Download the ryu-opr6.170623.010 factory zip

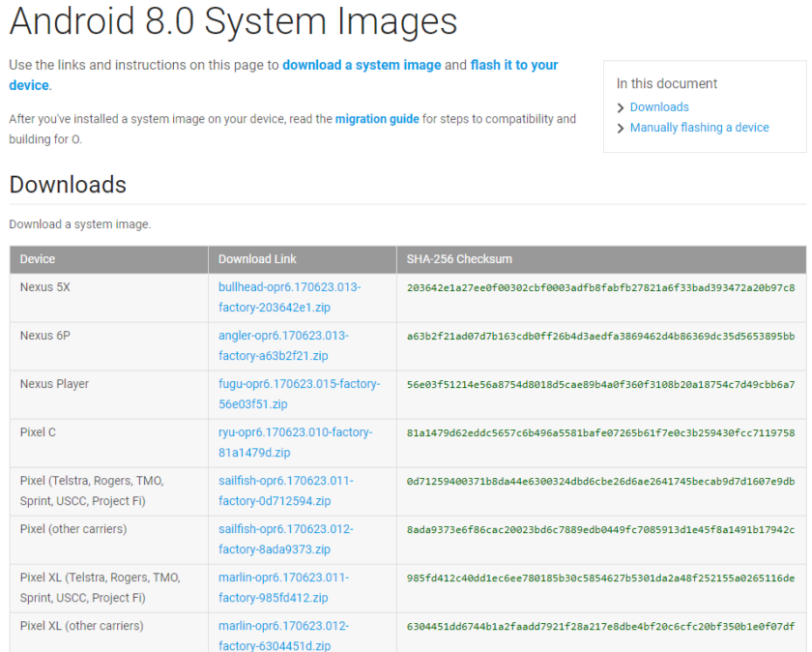pyautogui.click(x=295, y=442)
